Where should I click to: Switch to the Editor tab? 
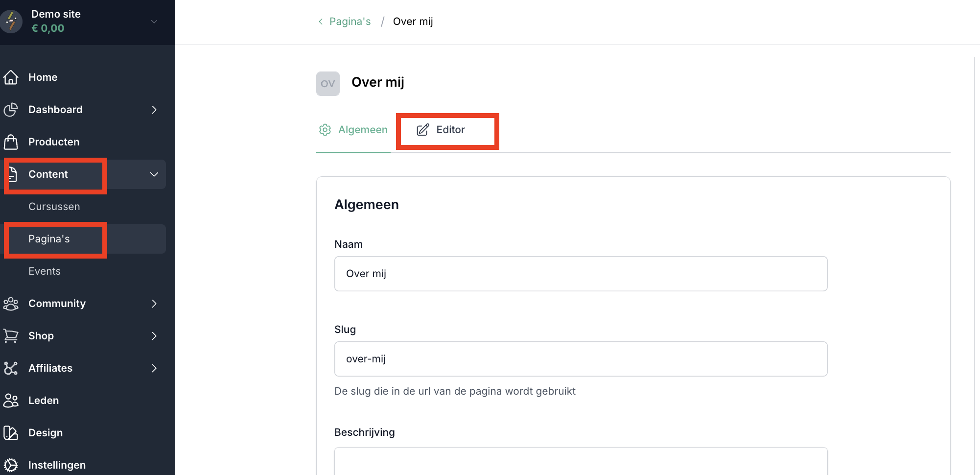[441, 130]
